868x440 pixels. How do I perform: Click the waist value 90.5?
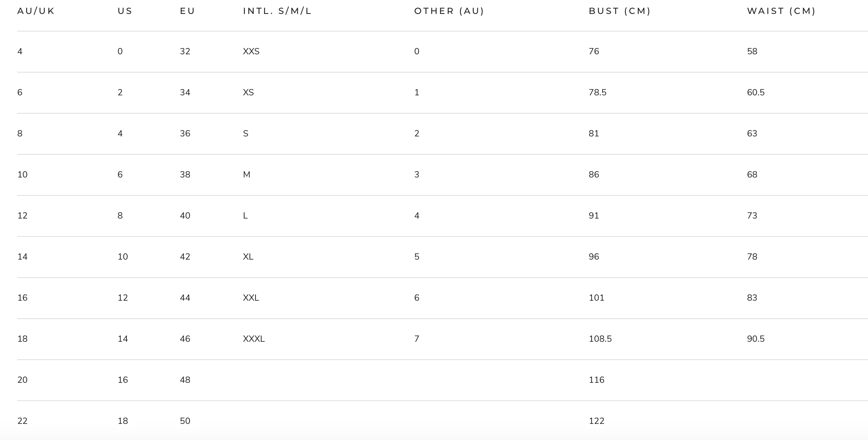click(756, 339)
